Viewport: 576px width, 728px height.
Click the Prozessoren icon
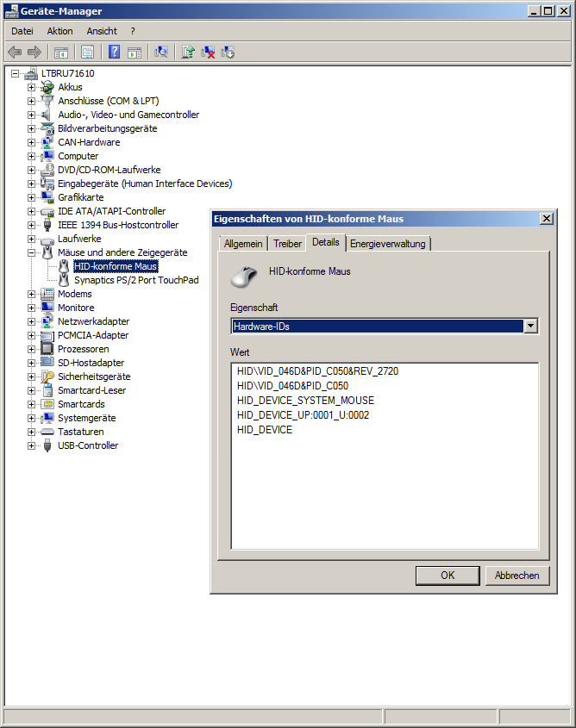(x=47, y=349)
